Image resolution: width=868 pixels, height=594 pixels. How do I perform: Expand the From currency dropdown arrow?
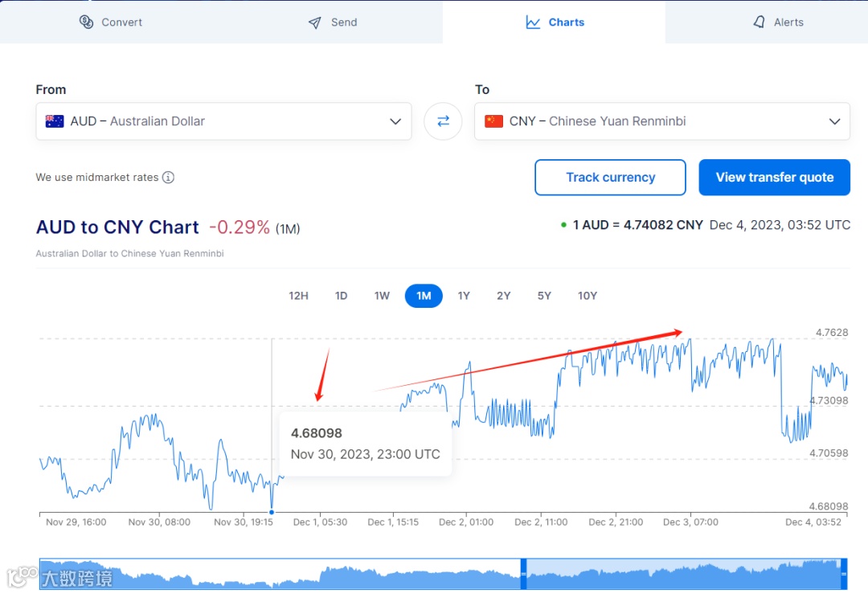tap(395, 121)
